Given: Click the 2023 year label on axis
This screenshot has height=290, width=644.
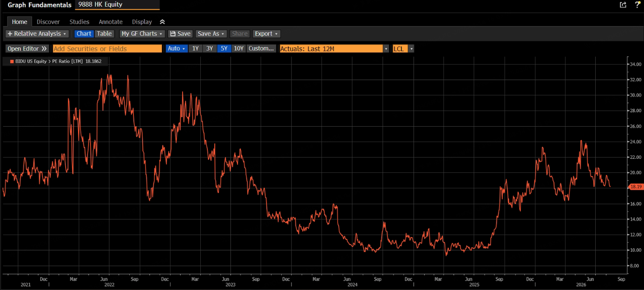Looking at the screenshot, I should [x=230, y=284].
